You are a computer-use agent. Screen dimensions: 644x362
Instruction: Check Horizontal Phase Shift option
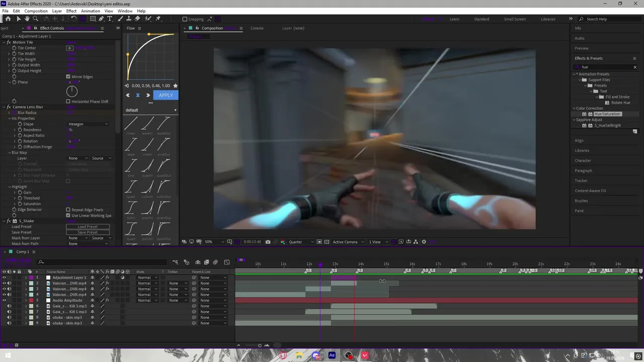[x=68, y=102]
